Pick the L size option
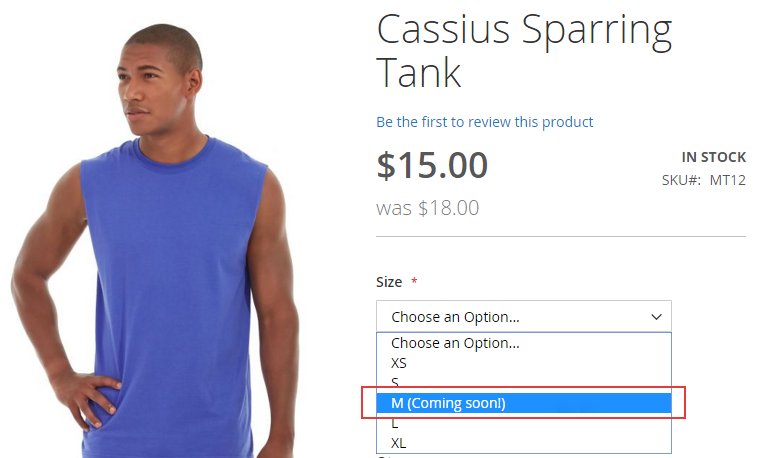766x458 pixels. (x=396, y=423)
